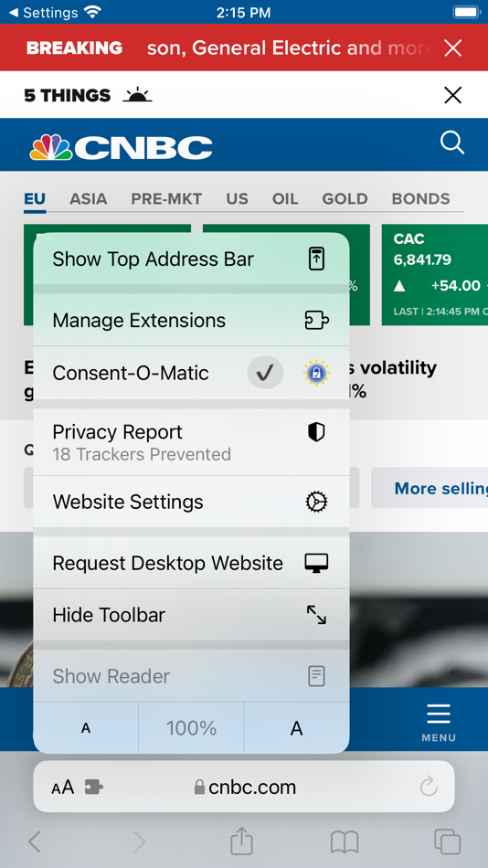The width and height of the screenshot is (488, 868).
Task: Reset zoom via 100% button
Action: 191,728
